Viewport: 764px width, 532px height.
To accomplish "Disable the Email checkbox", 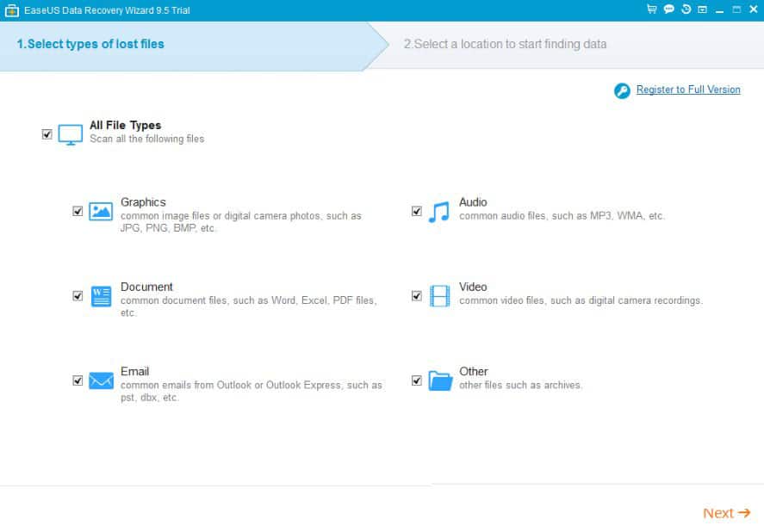I will (x=78, y=380).
